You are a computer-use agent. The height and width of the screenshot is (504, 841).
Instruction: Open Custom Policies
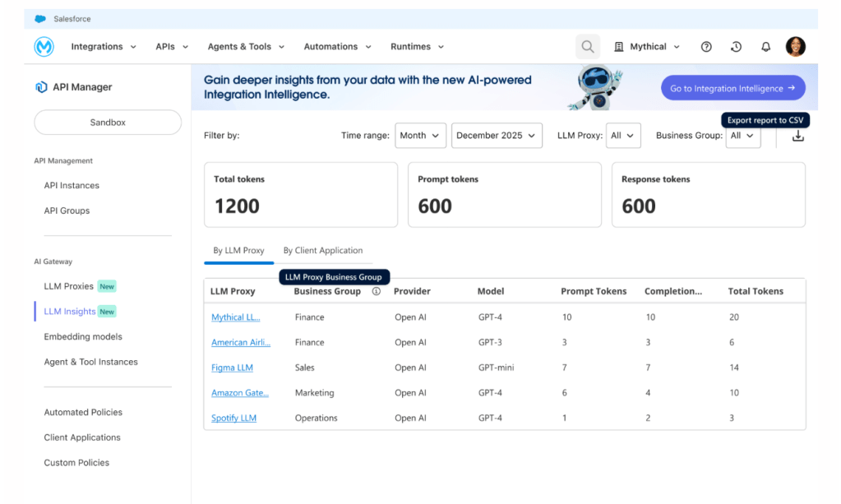point(76,463)
